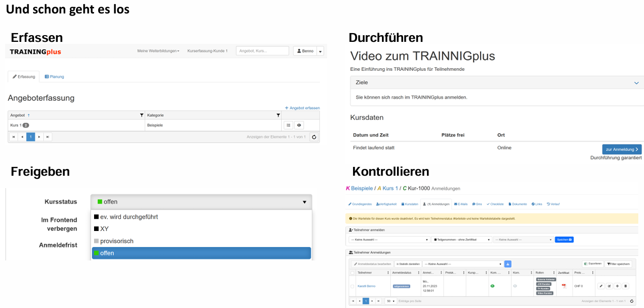Image resolution: width=644 pixels, height=308 pixels.
Task: Go to last page of Angeboterfassung table
Action: pos(48,137)
